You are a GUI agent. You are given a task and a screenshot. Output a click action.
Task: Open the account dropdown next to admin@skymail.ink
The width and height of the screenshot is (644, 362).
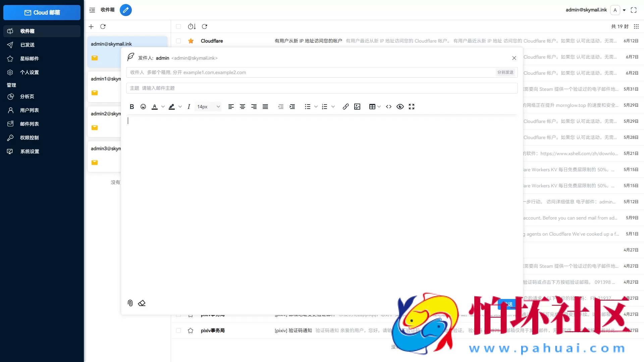625,10
